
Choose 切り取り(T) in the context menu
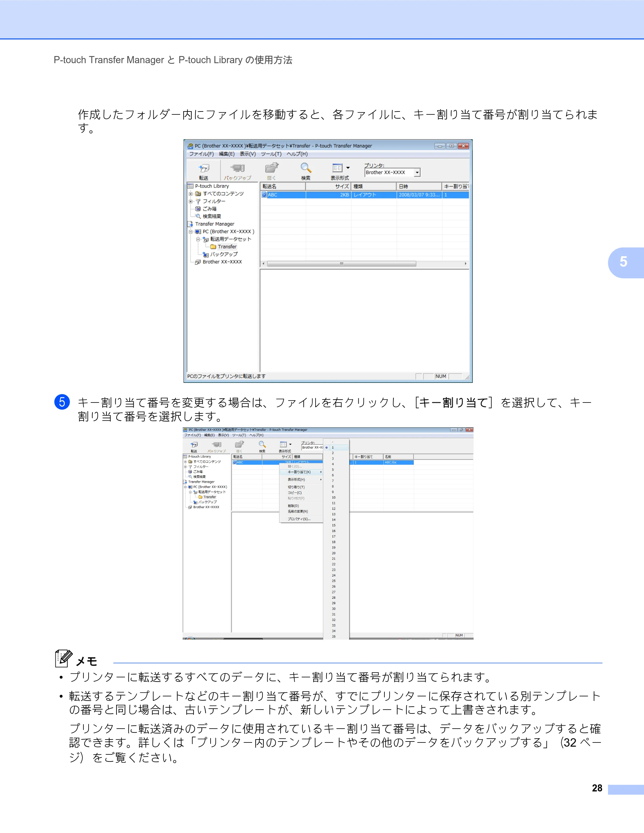tap(301, 487)
